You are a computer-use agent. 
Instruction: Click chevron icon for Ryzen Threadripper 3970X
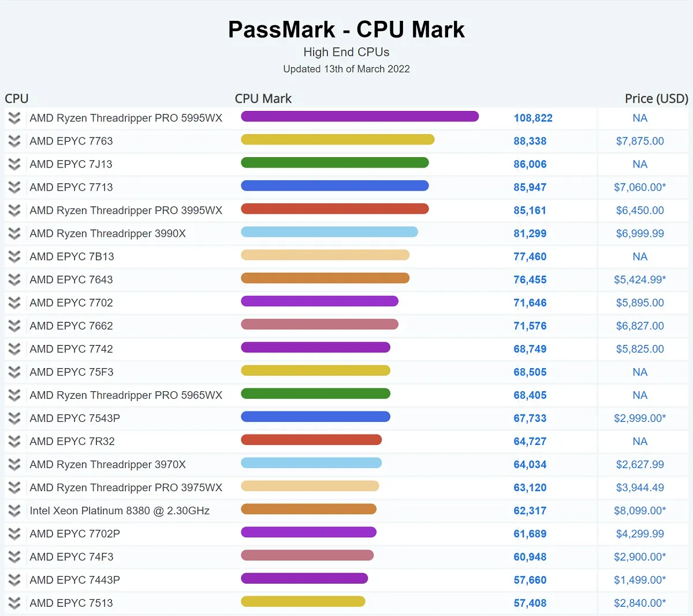point(14,465)
